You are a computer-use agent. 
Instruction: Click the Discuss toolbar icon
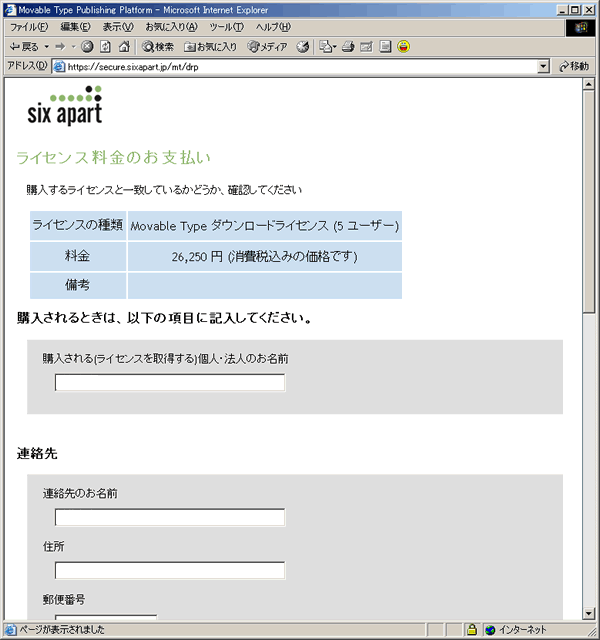coord(385,47)
